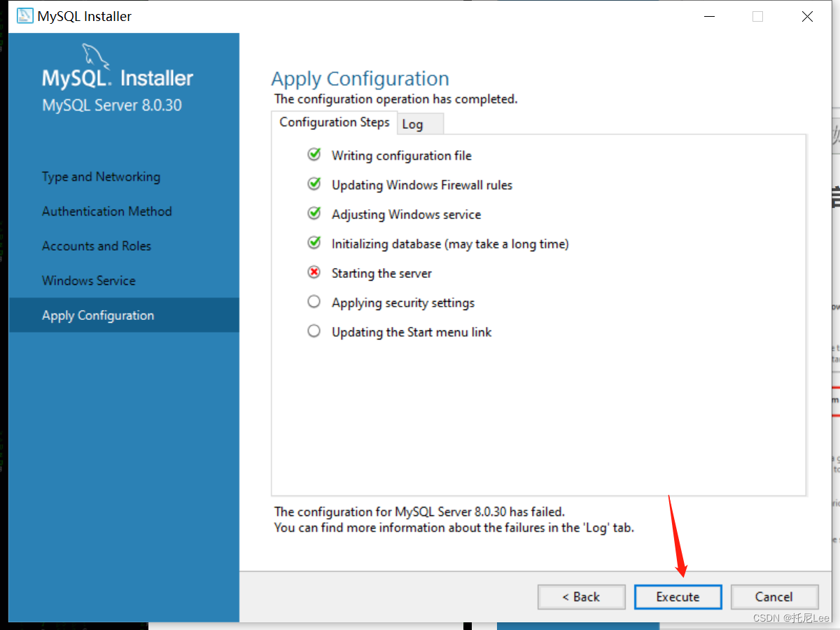
Task: Click the Back button
Action: (x=581, y=596)
